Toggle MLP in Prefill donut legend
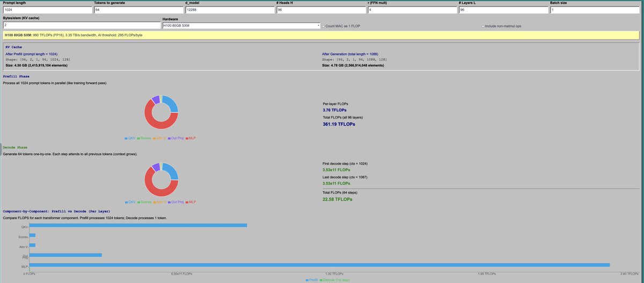This screenshot has width=644, height=283. pyautogui.click(x=191, y=138)
